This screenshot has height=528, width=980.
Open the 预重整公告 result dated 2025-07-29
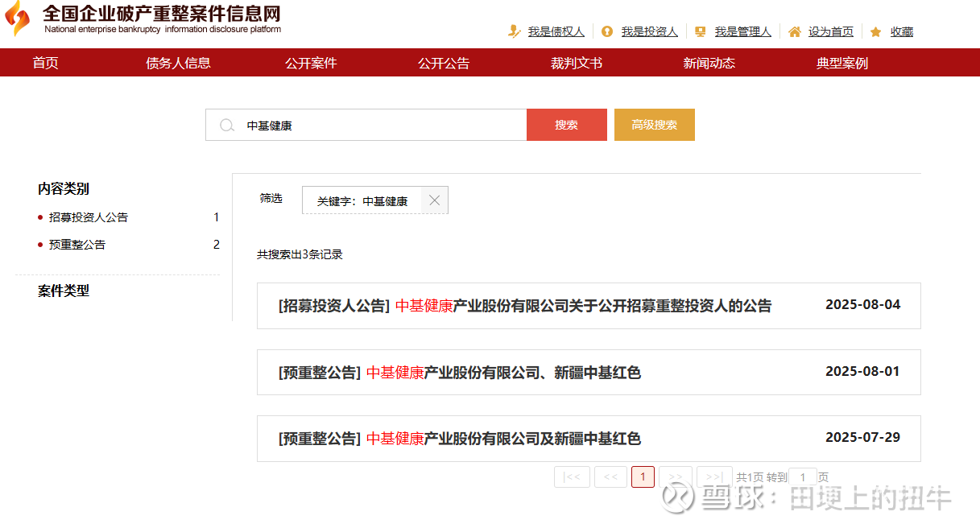pyautogui.click(x=589, y=439)
